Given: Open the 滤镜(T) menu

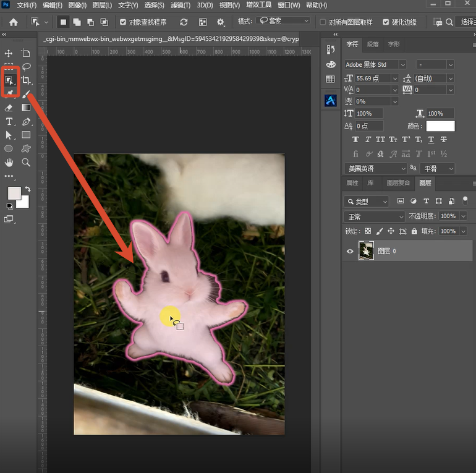Looking at the screenshot, I should tap(181, 5).
